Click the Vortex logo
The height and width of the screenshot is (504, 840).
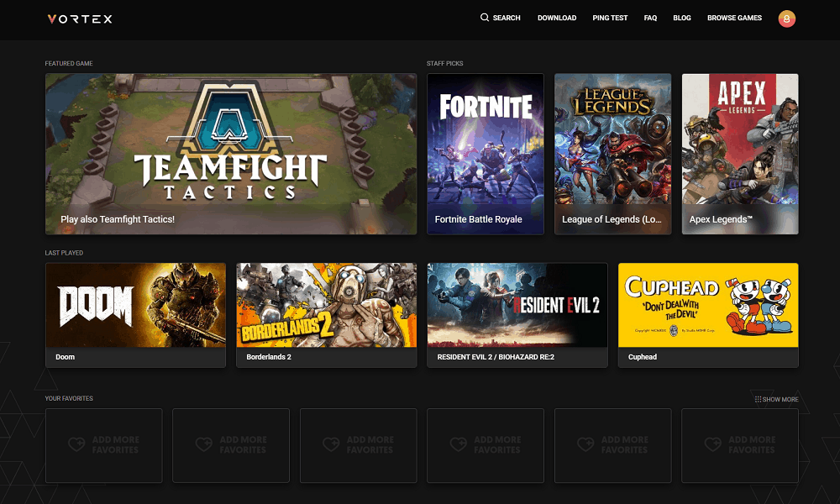[80, 18]
